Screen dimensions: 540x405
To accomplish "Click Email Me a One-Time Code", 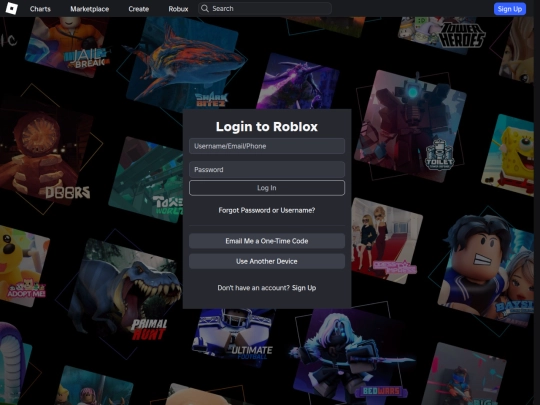I will tap(267, 241).
